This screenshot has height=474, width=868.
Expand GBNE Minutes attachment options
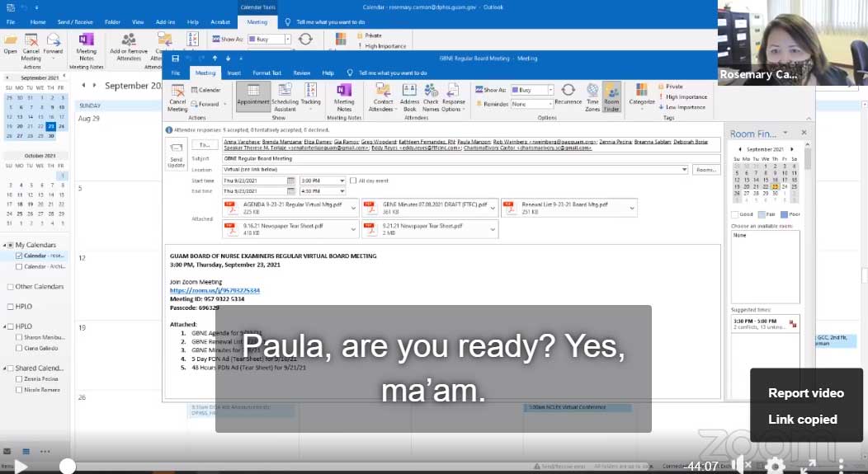pos(493,209)
